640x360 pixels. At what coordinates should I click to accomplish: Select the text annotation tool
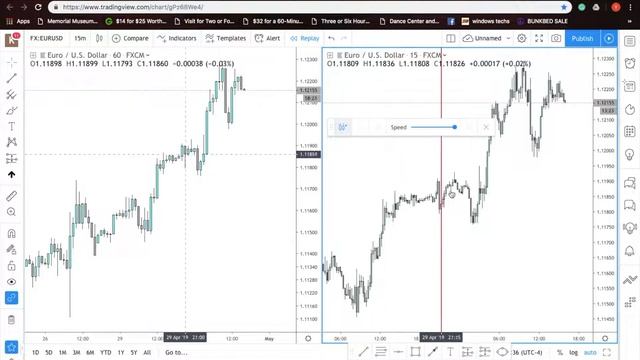point(11,127)
